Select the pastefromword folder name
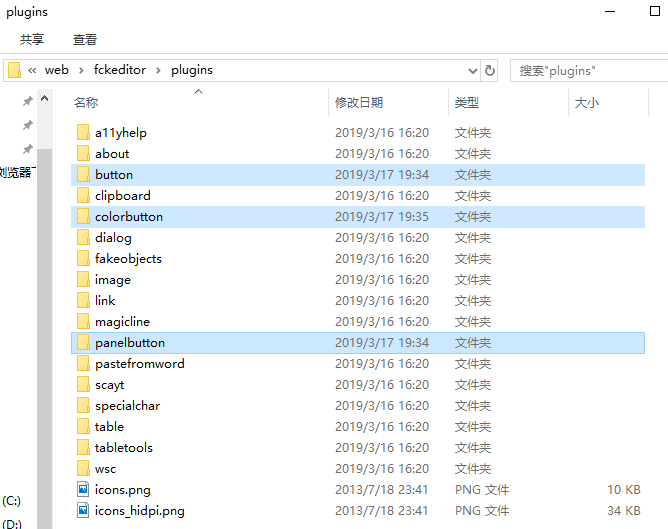This screenshot has height=529, width=668. click(140, 364)
